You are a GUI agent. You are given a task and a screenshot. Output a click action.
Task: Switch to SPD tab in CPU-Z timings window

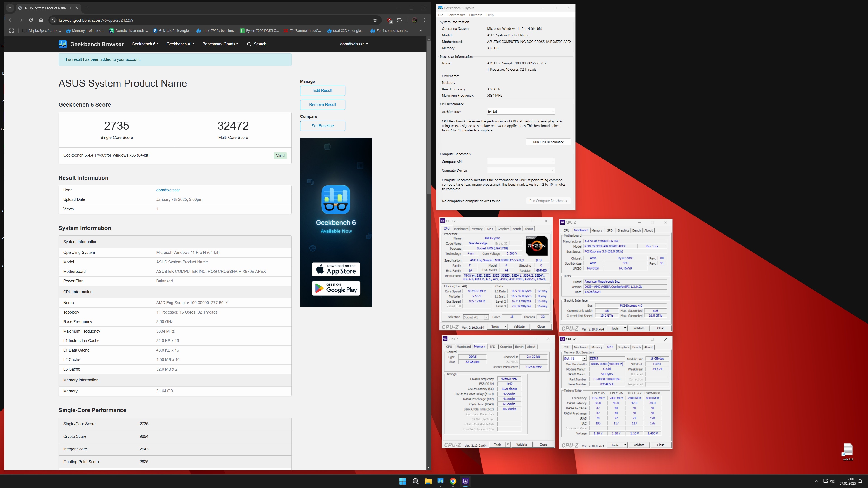click(492, 347)
